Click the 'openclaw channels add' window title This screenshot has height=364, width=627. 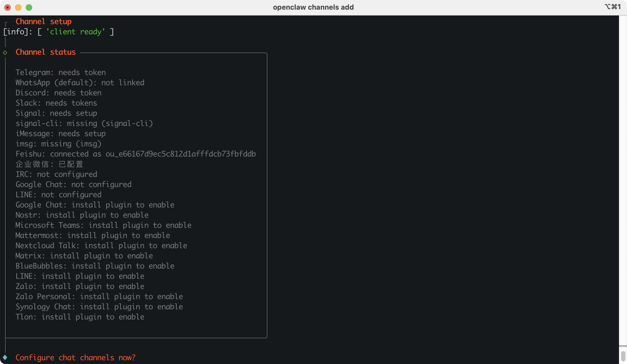[313, 7]
